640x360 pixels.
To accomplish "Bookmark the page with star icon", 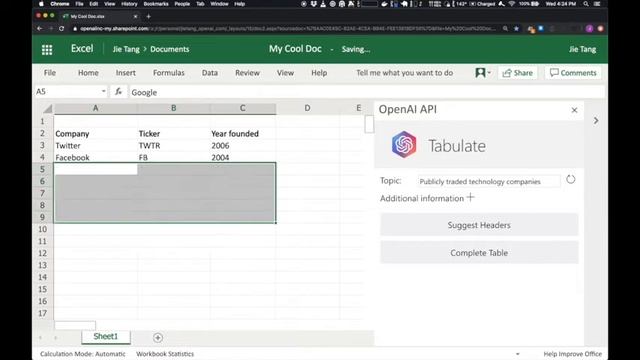I will [x=516, y=29].
